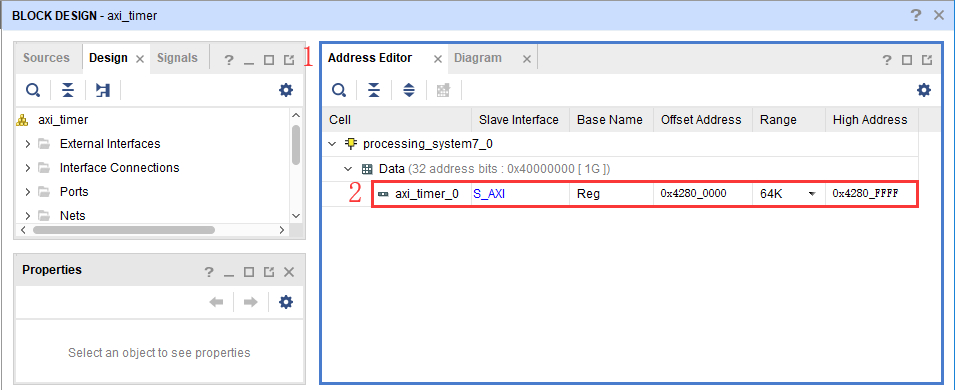Click the hierarchy toolbar icon in the Design panel
The width and height of the screenshot is (955, 390).
click(103, 90)
